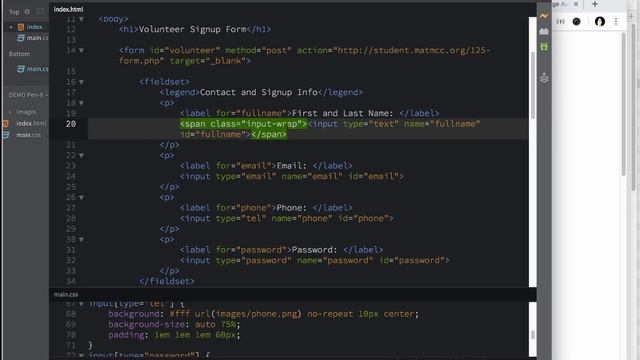Fold the form element at line 14
Image resolution: width=640 pixels, height=360 pixels.
[x=81, y=51]
